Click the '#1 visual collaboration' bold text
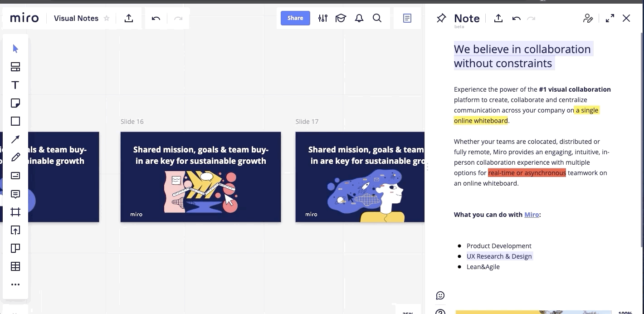This screenshot has height=314, width=644. pos(575,89)
